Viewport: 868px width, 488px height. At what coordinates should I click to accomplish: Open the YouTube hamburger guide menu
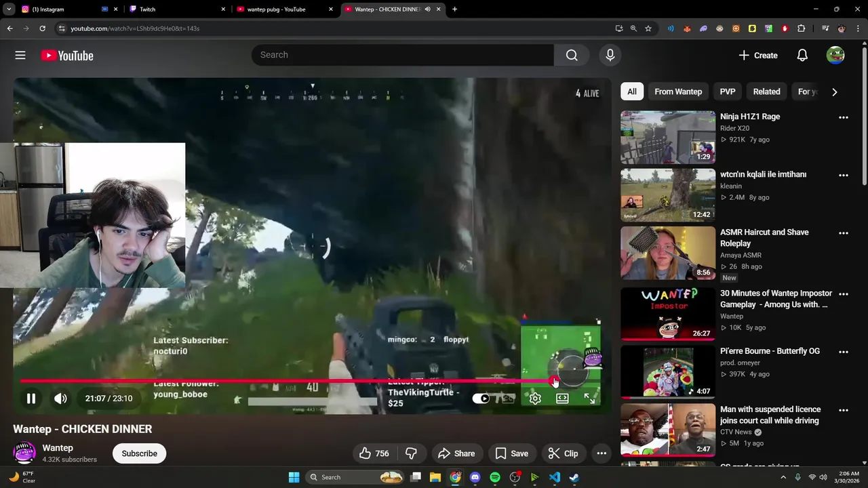pyautogui.click(x=20, y=56)
